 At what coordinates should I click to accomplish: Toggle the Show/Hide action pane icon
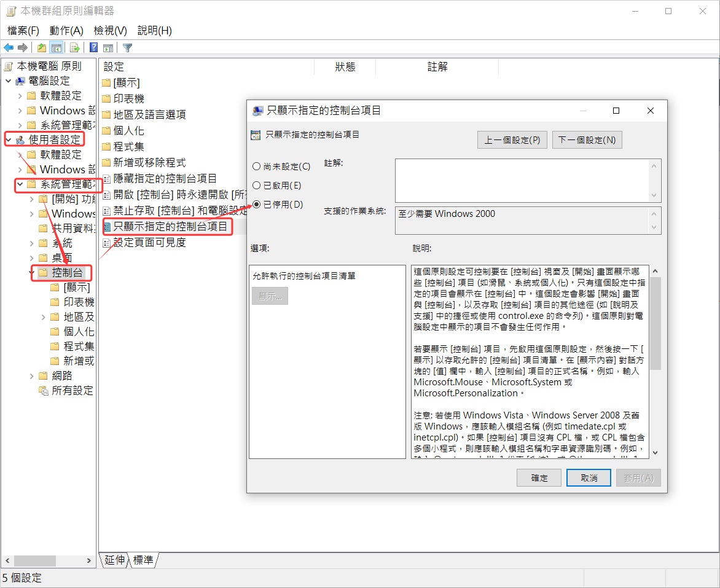click(x=108, y=48)
